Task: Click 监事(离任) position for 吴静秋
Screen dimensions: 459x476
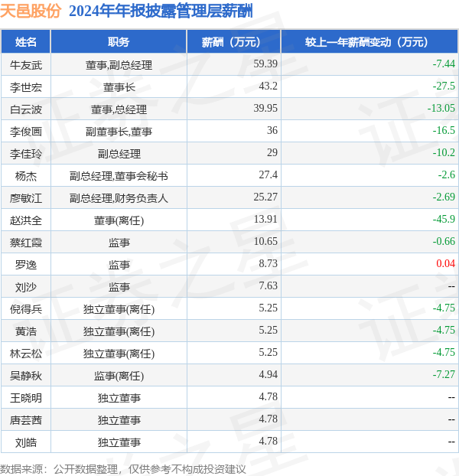Action: [119, 376]
